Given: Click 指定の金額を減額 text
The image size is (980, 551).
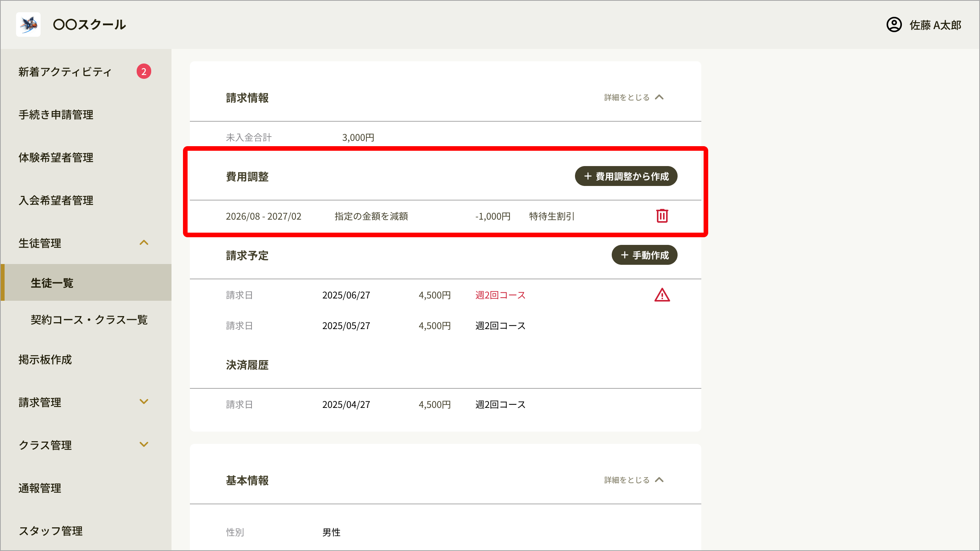Looking at the screenshot, I should point(371,216).
